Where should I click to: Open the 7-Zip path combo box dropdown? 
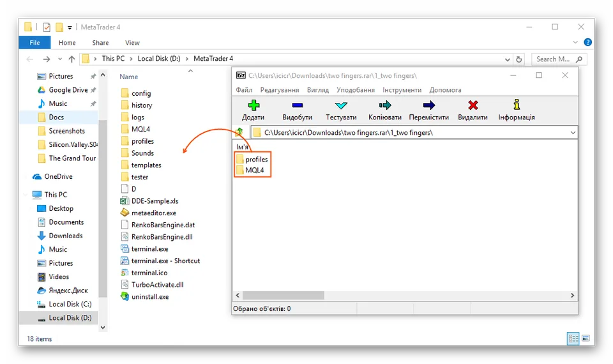[x=572, y=133]
